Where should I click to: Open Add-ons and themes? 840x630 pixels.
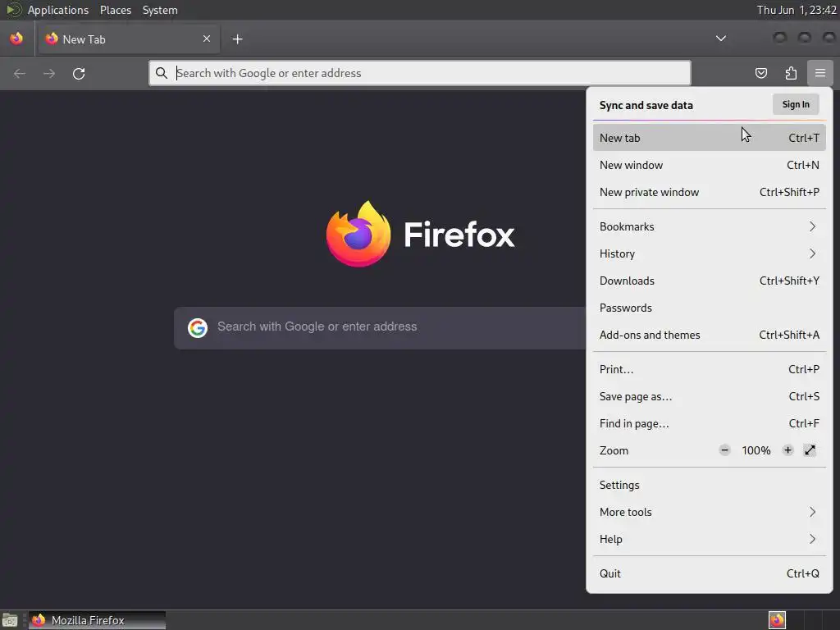click(x=710, y=335)
